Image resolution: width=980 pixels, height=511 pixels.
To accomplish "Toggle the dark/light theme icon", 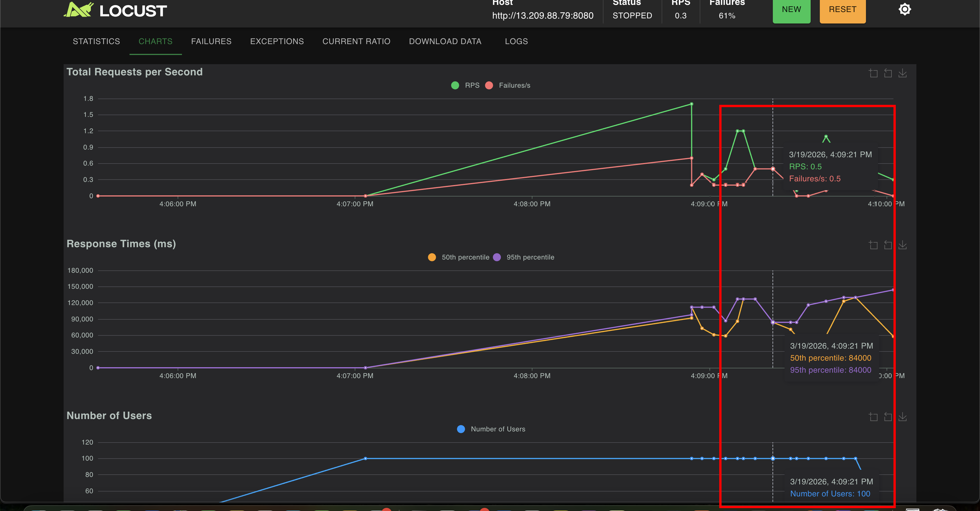I will click(x=905, y=9).
